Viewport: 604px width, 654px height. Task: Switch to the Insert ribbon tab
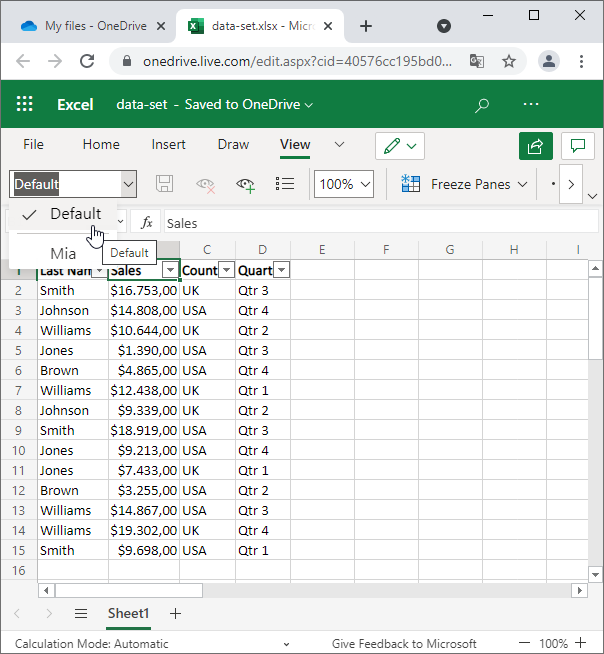(168, 144)
